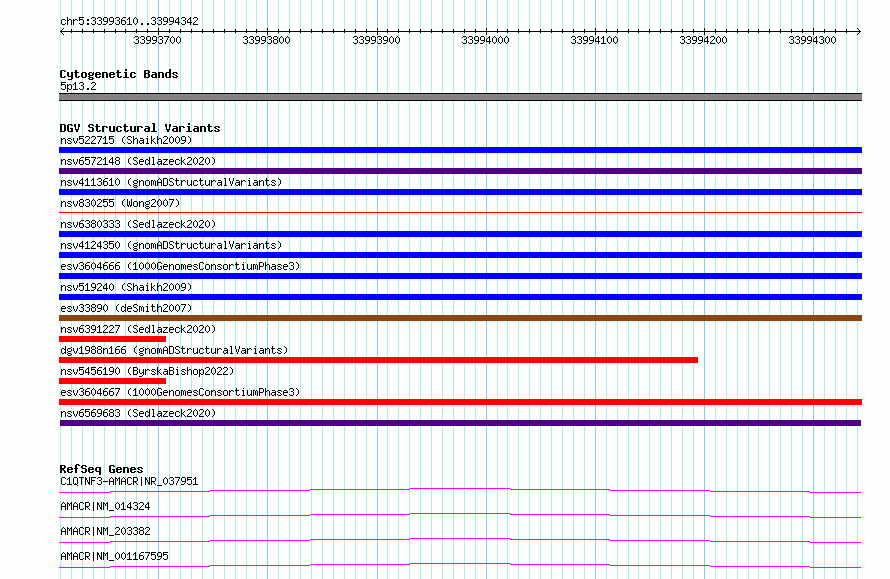Click the blue bar under esv3604666
This screenshot has height=579, width=890.
point(460,276)
